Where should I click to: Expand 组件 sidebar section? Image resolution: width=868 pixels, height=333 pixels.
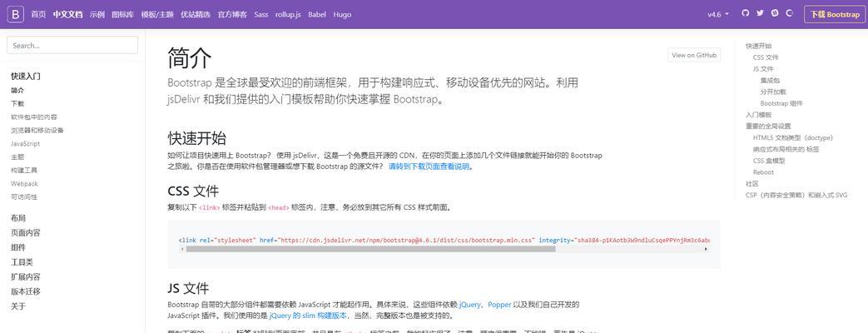tap(18, 247)
